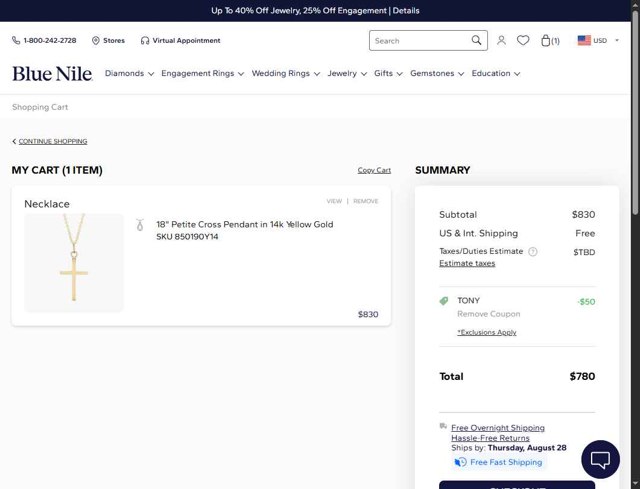The height and width of the screenshot is (489, 640).
Task: Click the US flag currency icon
Action: point(584,40)
